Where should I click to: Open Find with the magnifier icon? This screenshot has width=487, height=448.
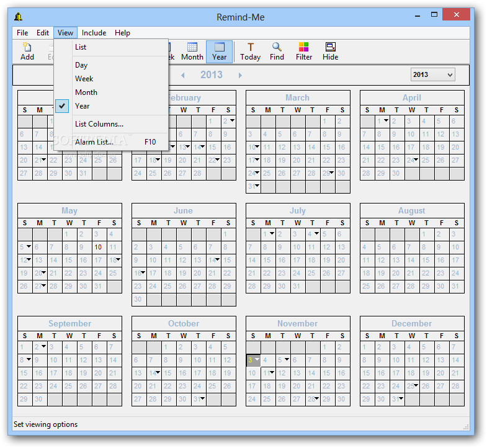coord(277,52)
